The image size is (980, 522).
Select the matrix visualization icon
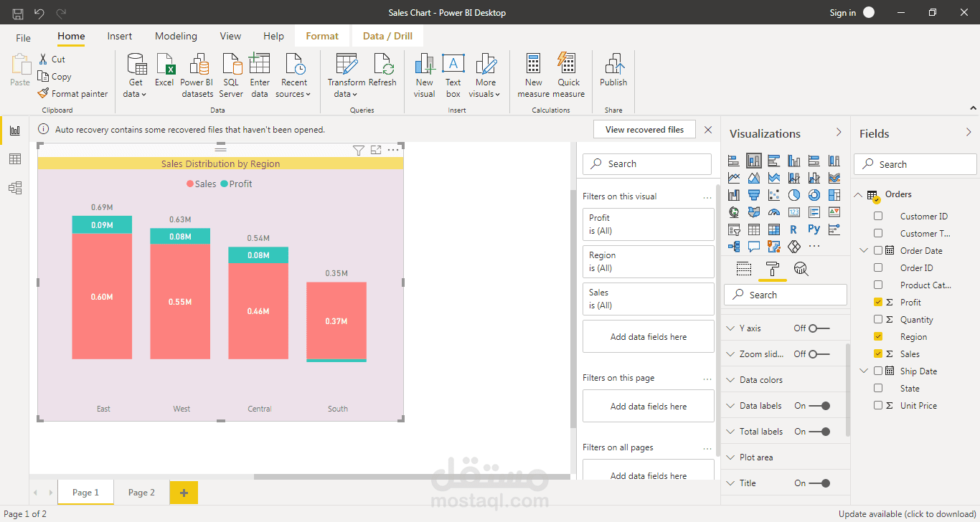(774, 229)
